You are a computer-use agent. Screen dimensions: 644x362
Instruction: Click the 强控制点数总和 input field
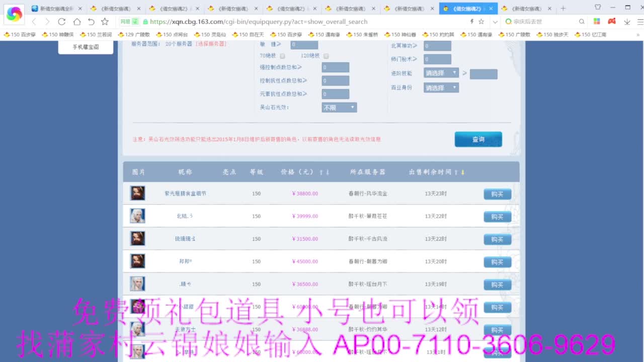click(x=335, y=67)
